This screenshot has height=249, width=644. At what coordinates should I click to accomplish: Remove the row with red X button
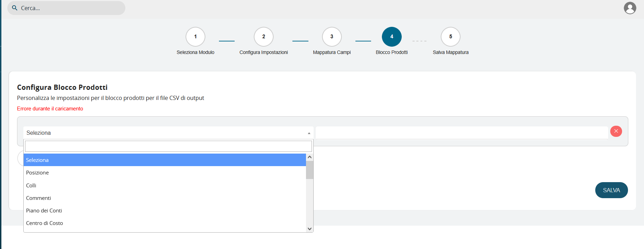pyautogui.click(x=616, y=131)
